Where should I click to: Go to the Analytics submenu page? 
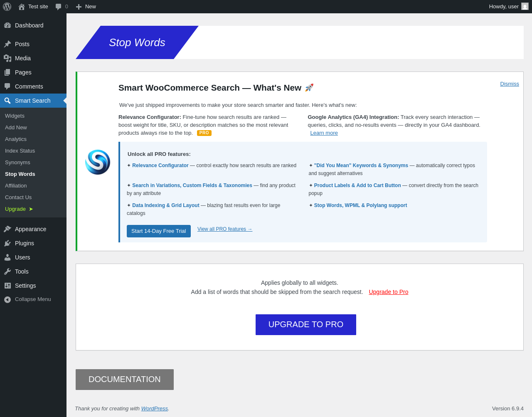(x=16, y=139)
